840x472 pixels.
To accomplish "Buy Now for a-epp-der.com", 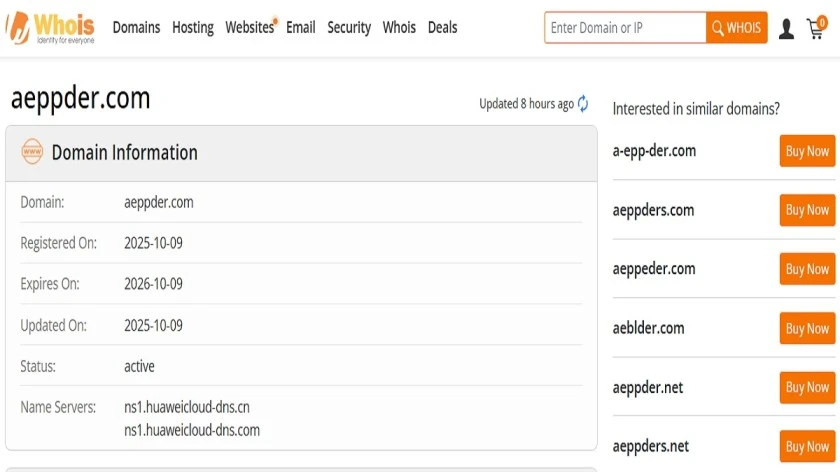I will pos(807,151).
